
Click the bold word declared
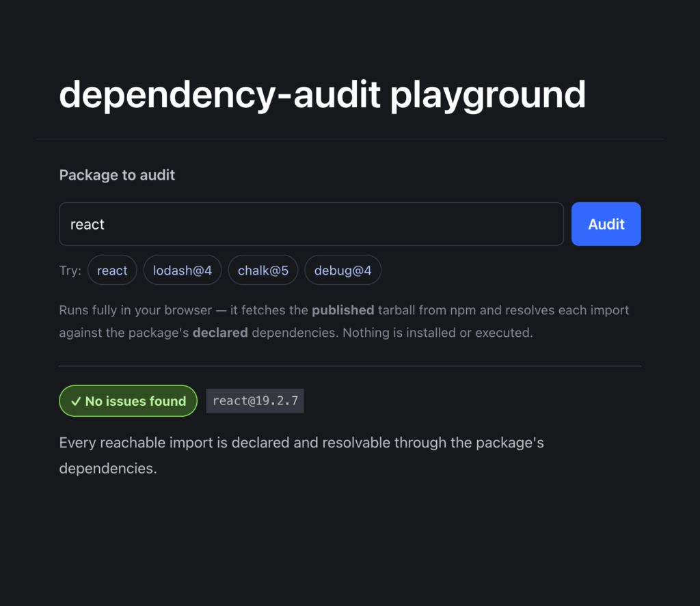220,333
